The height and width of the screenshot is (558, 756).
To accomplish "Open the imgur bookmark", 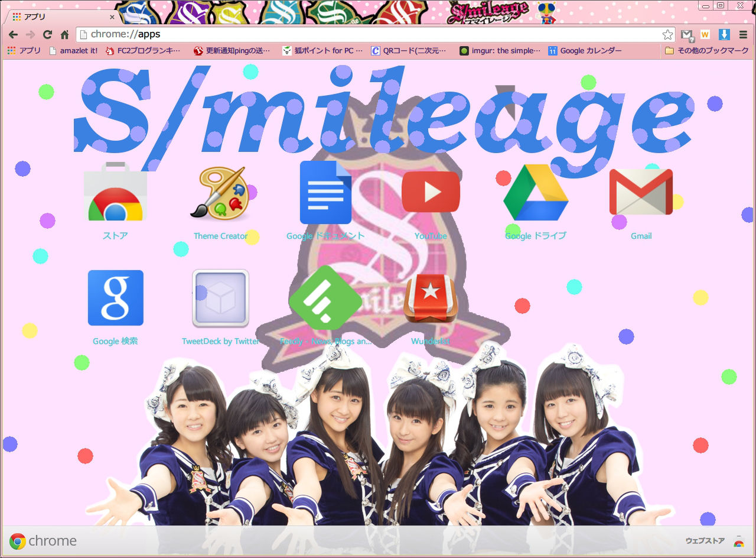I will tap(500, 51).
